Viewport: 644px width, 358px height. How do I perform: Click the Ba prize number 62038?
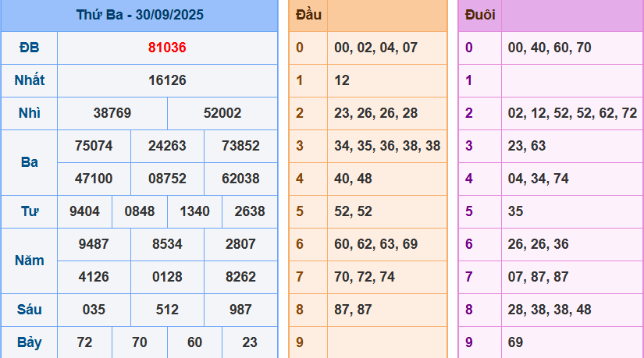pos(240,179)
